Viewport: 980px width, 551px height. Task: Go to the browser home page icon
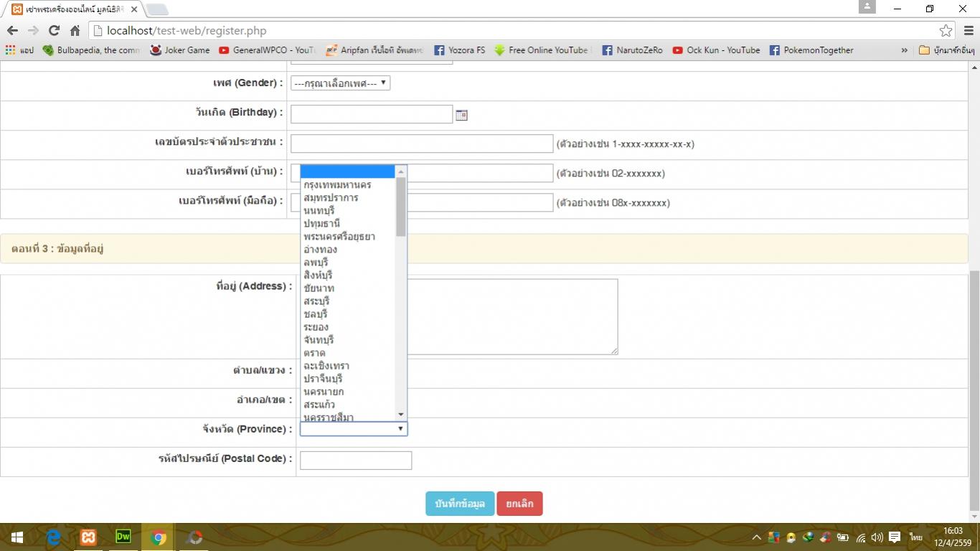(x=75, y=31)
